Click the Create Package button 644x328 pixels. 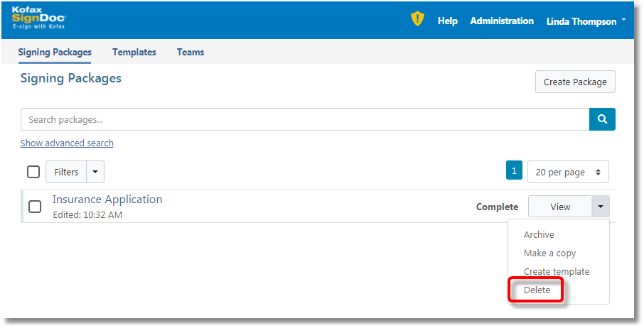[575, 82]
